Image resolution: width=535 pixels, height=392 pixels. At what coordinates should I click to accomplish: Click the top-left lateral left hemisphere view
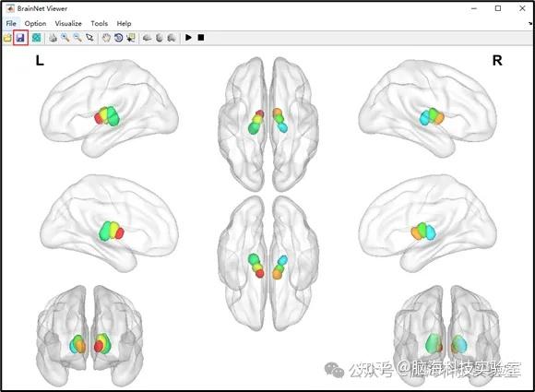point(109,108)
